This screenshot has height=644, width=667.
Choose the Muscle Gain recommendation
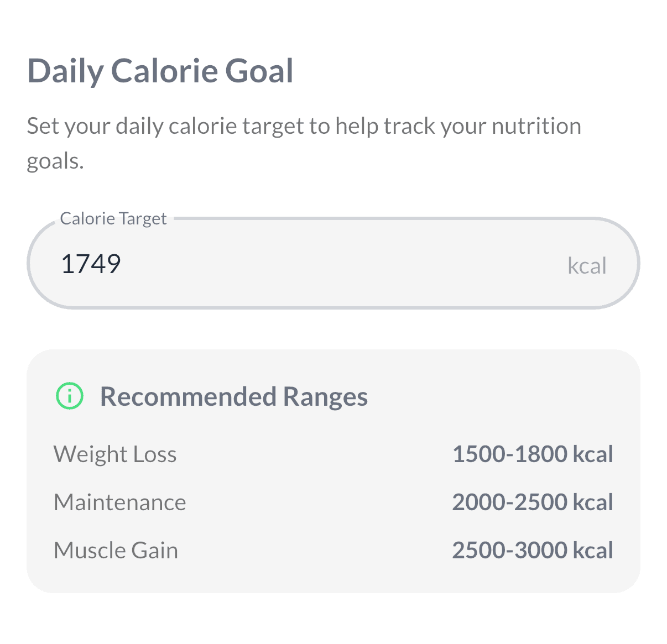click(x=116, y=550)
